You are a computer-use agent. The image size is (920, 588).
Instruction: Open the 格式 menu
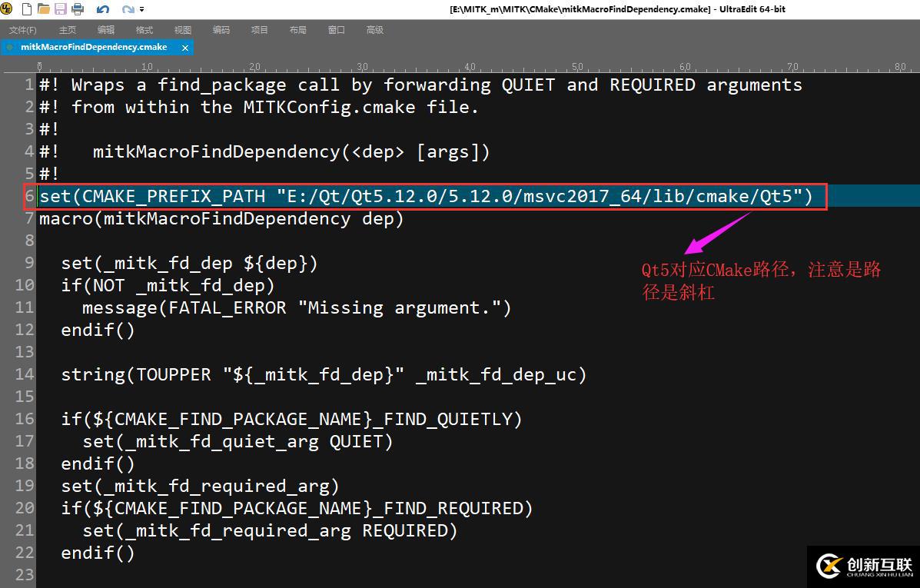point(144,30)
